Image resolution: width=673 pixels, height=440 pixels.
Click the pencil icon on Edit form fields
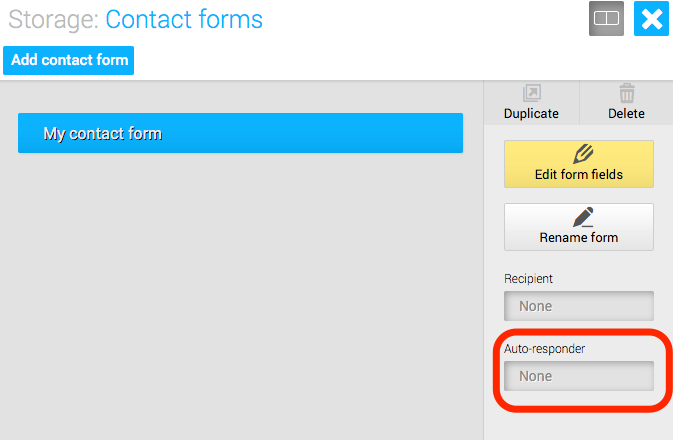pos(583,154)
